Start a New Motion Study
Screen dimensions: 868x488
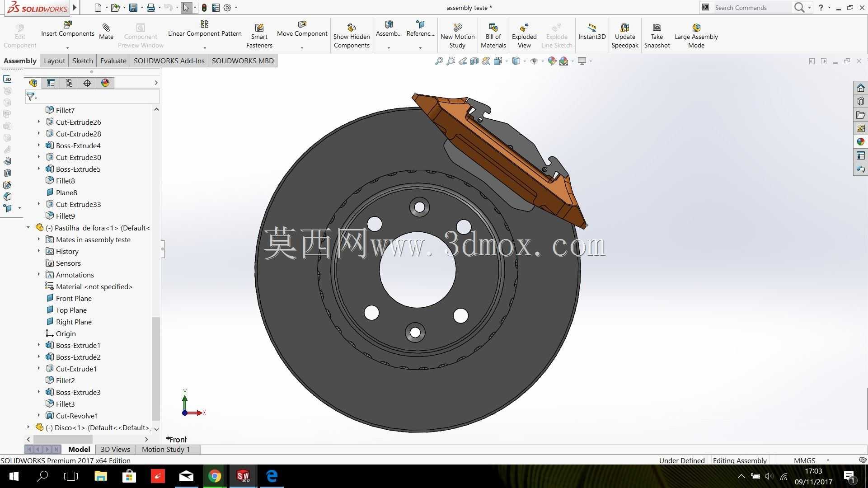(457, 36)
